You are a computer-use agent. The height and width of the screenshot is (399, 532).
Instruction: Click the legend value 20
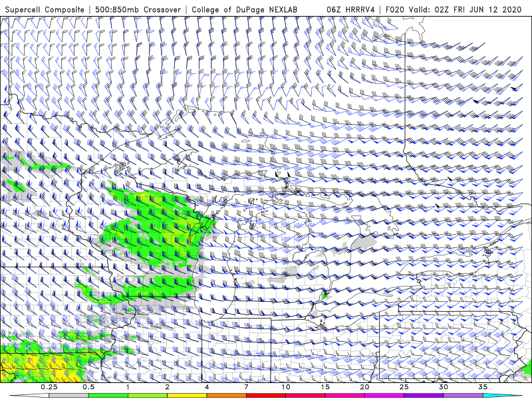pos(364,387)
